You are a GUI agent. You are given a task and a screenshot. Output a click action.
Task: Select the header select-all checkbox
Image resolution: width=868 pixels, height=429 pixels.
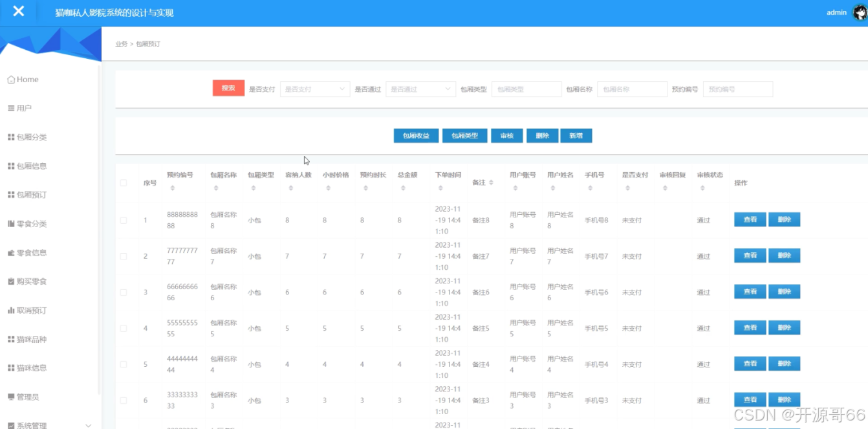click(124, 183)
